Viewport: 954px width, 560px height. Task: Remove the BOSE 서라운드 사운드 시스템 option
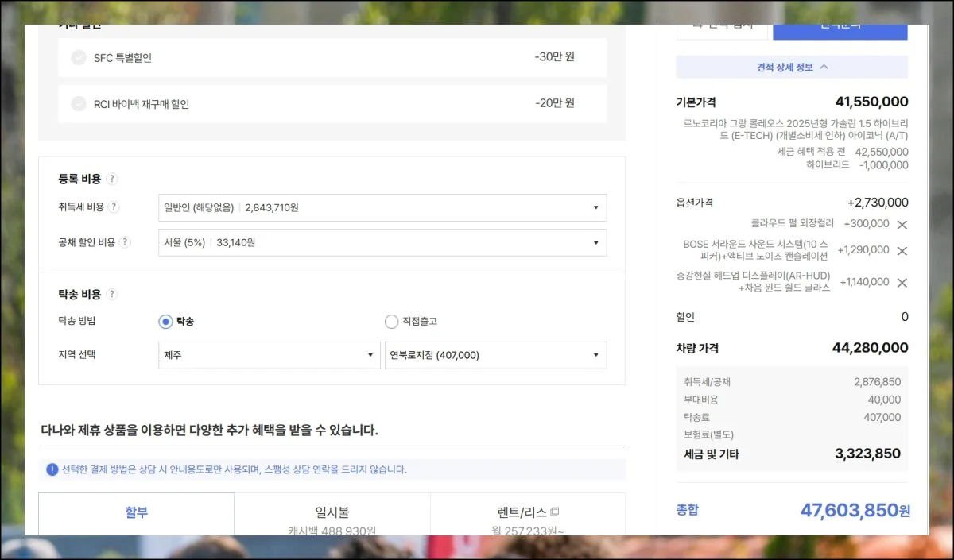click(902, 251)
